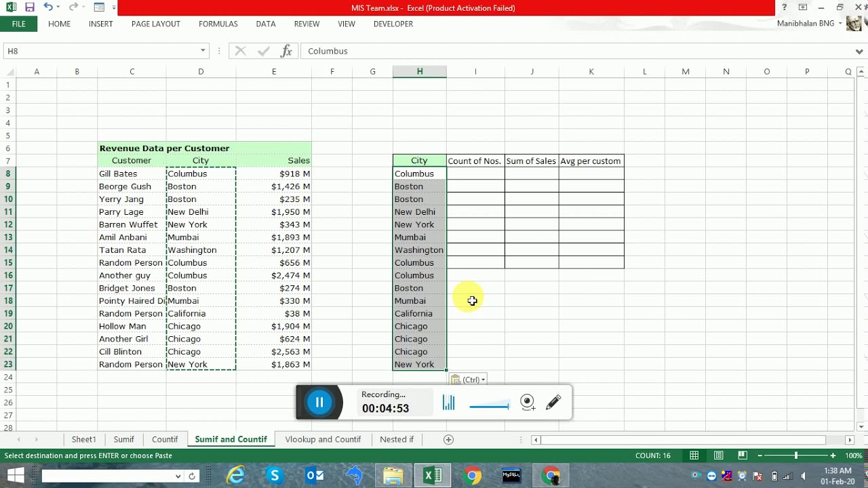
Task: Open the Manibhalan BNG account menu
Action: click(810, 24)
